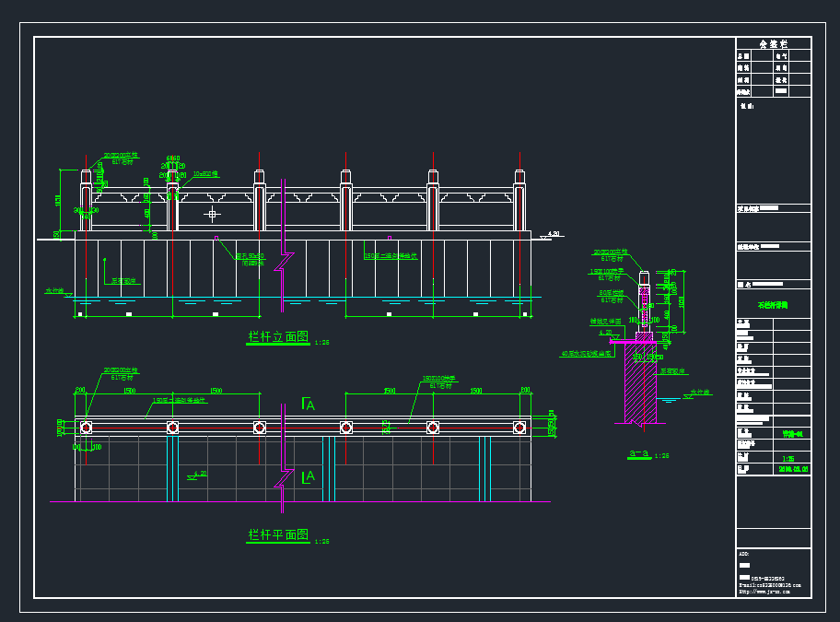Select the 水位线 label left of elevation
The image size is (840, 622).
[55, 290]
